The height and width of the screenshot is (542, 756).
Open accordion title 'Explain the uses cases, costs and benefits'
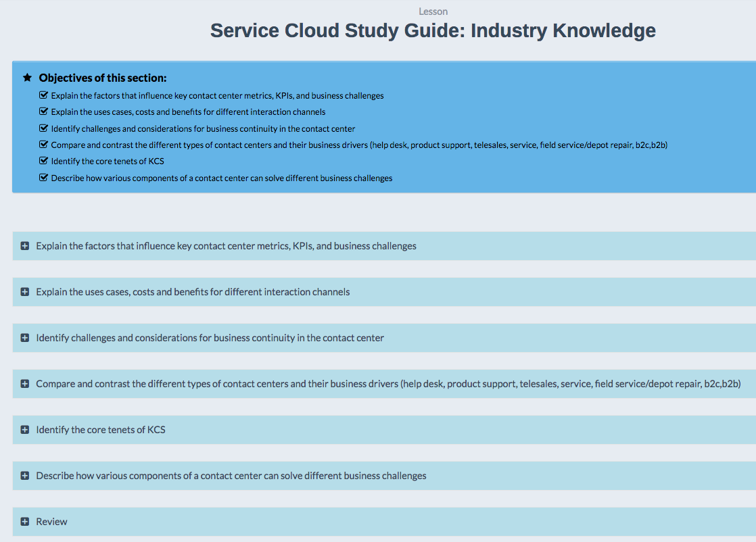tap(193, 292)
